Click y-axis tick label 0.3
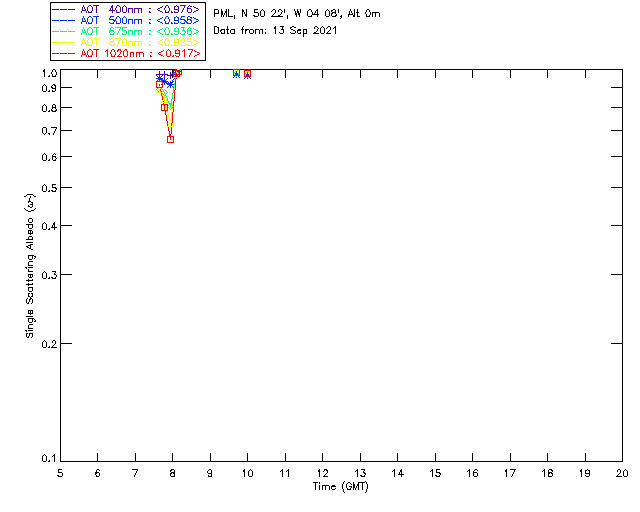Image resolution: width=640 pixels, height=512 pixels. [x=49, y=275]
